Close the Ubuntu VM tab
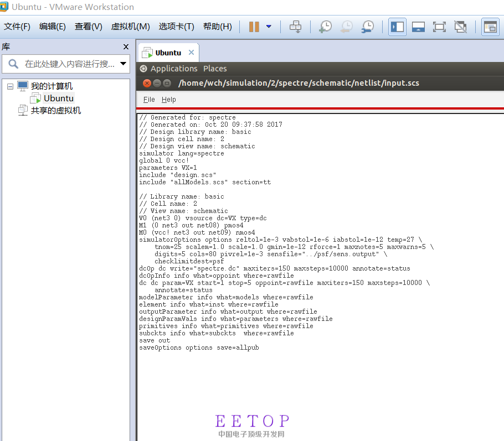 click(x=191, y=53)
